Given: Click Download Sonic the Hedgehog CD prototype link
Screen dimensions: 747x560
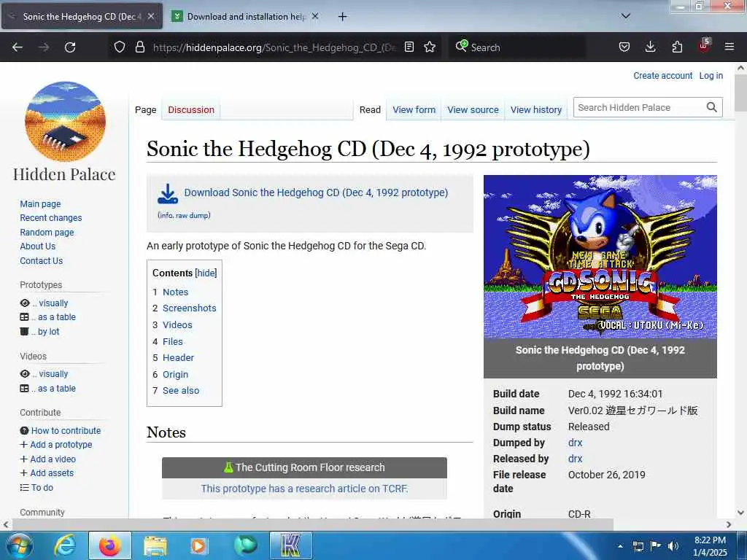Looking at the screenshot, I should point(316,192).
